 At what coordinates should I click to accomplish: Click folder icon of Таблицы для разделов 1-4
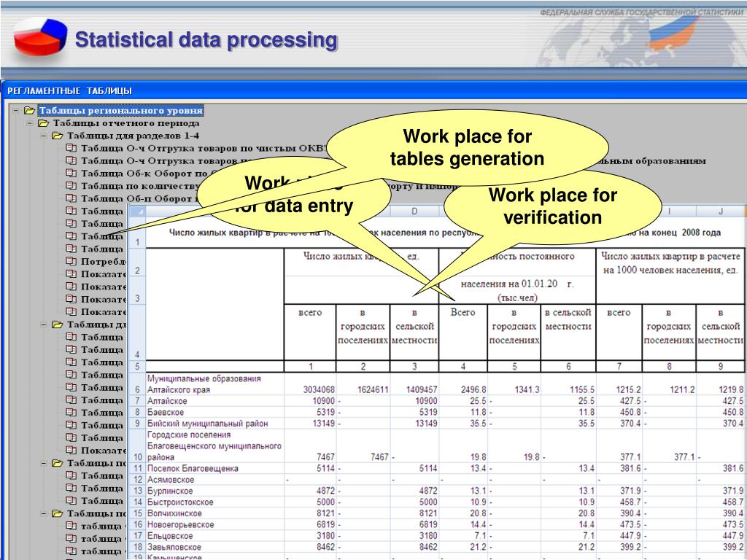click(57, 136)
